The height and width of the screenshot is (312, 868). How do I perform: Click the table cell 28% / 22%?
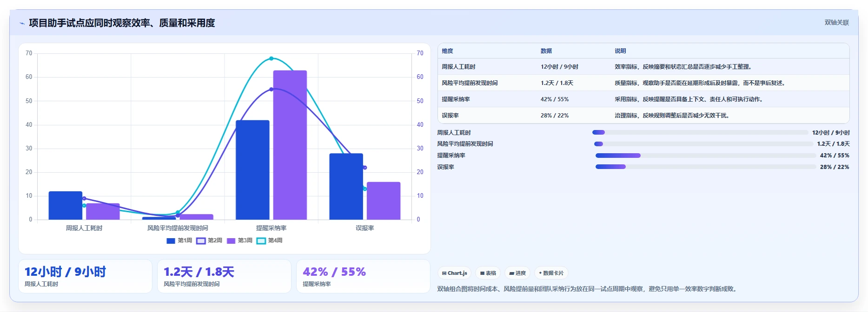point(555,116)
